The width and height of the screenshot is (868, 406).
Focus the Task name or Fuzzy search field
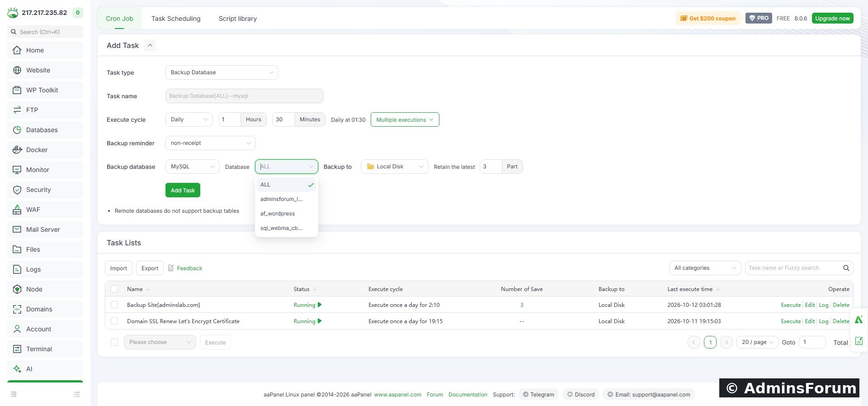click(794, 268)
